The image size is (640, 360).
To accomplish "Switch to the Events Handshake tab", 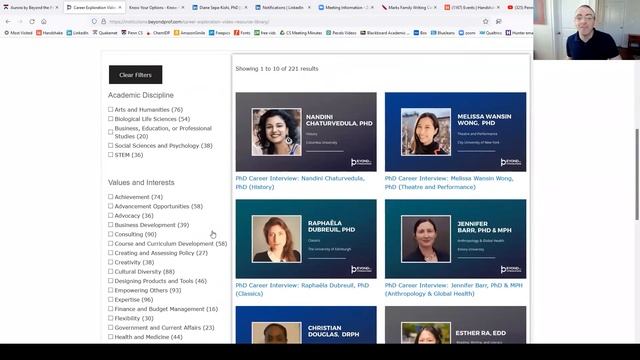I will click(473, 7).
